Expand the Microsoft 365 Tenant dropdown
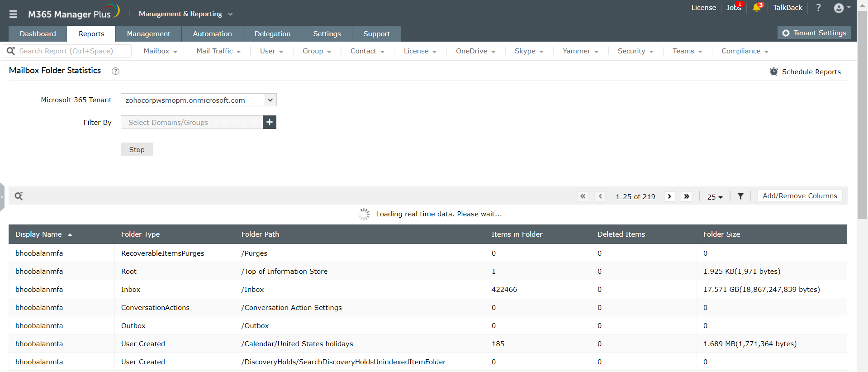The image size is (868, 372). (x=270, y=100)
